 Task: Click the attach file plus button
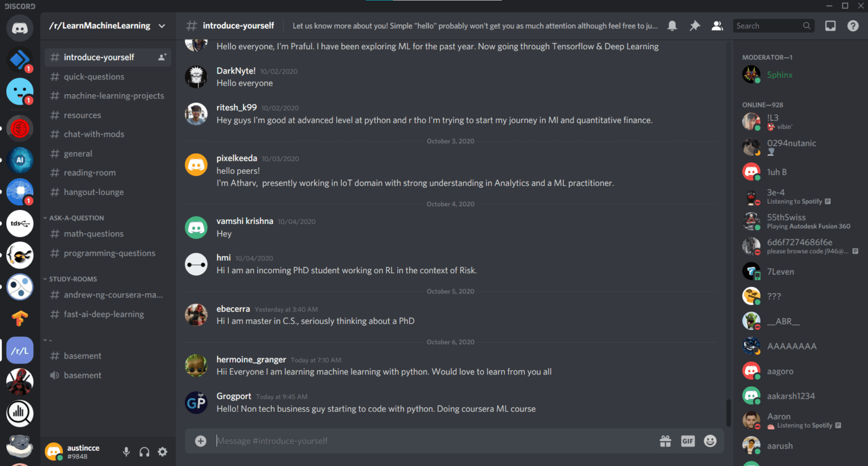tap(201, 441)
